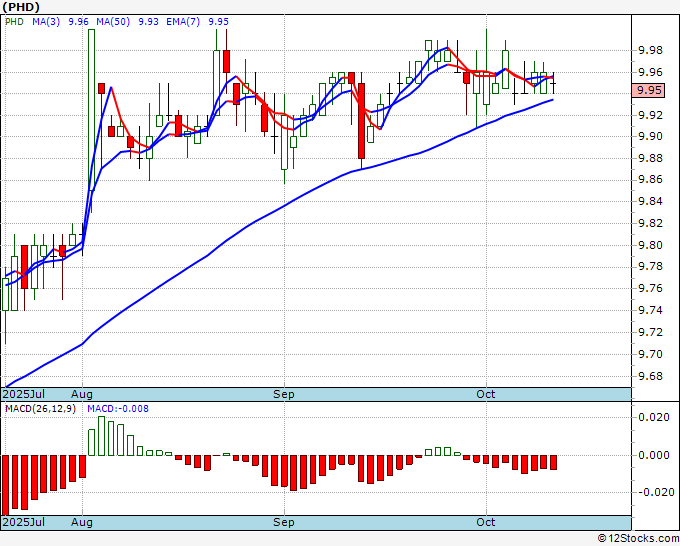Click the 9.86 price axis label
The width and height of the screenshot is (680, 546).
click(x=651, y=180)
